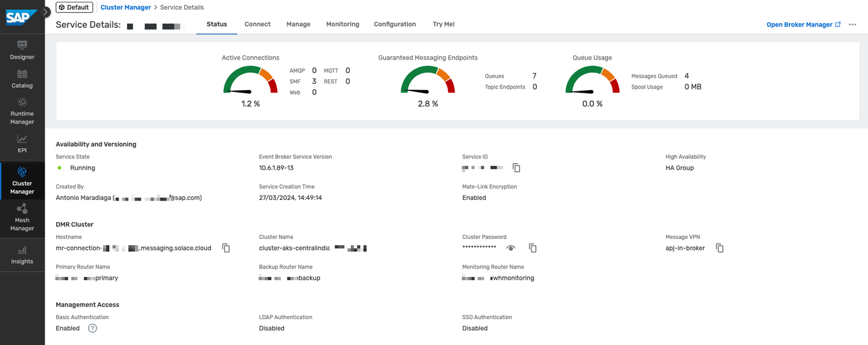The height and width of the screenshot is (345, 868).
Task: Click the Running service state text
Action: (83, 168)
